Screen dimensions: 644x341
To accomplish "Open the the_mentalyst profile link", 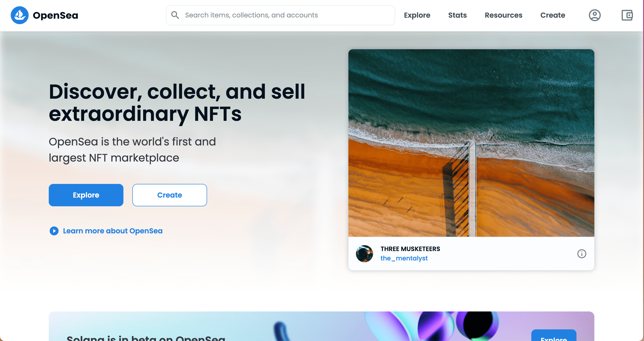I will [404, 258].
